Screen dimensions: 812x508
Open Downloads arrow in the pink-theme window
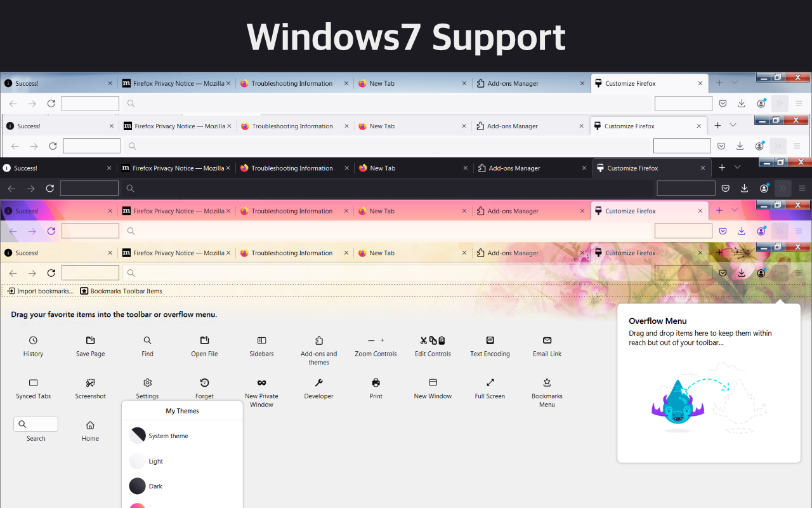click(741, 231)
